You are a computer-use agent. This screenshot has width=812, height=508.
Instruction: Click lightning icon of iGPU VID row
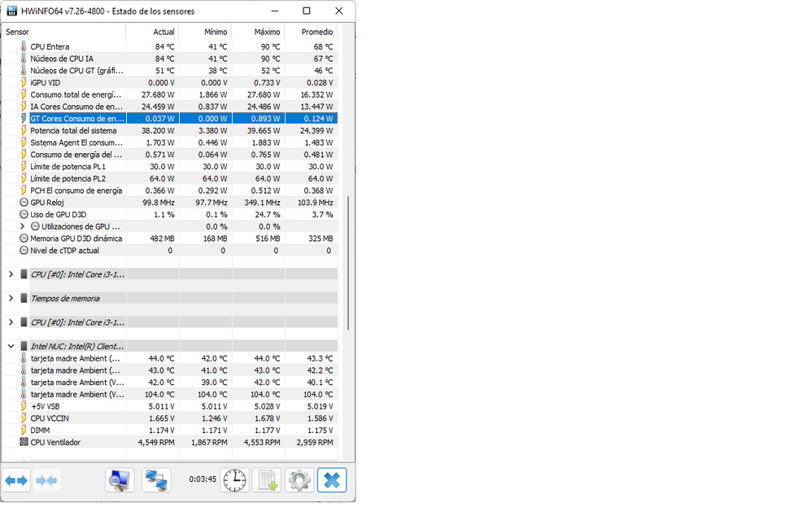point(24,82)
